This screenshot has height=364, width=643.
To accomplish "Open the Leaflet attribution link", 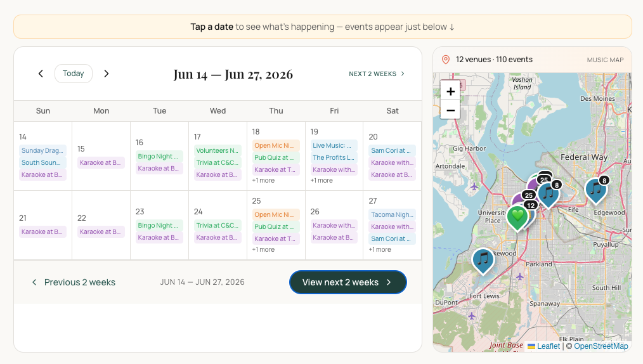I will point(544,346).
